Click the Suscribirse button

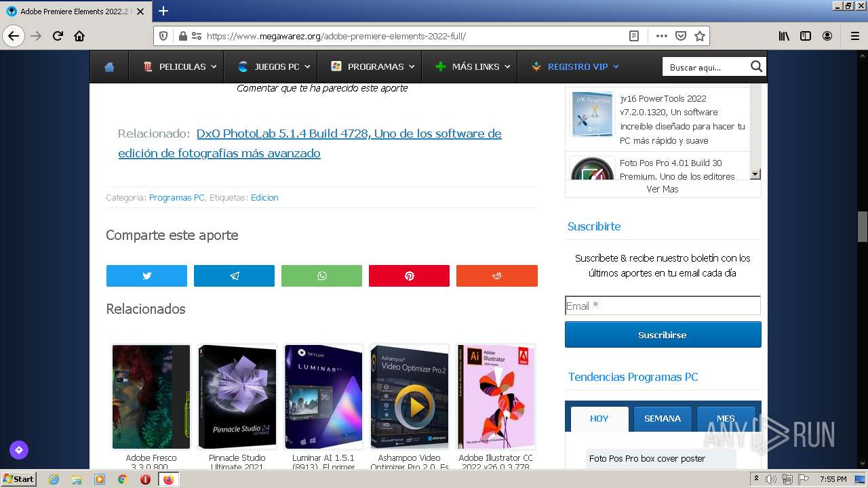click(x=663, y=335)
